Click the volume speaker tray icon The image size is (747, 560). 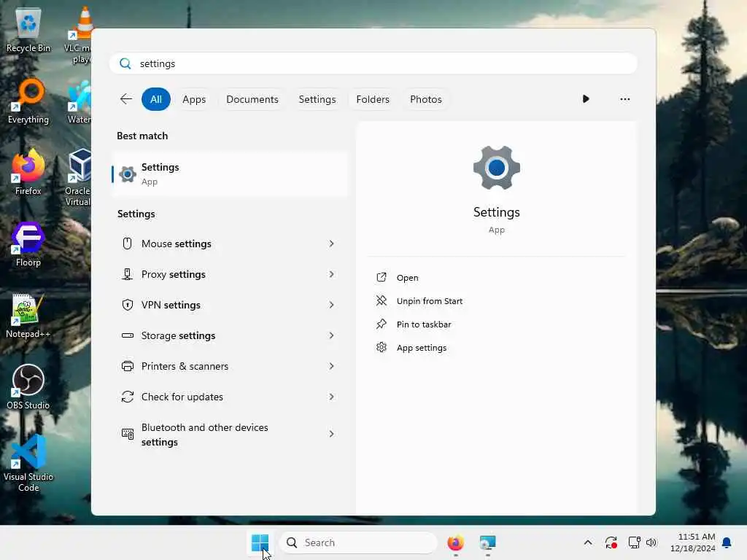pos(651,542)
